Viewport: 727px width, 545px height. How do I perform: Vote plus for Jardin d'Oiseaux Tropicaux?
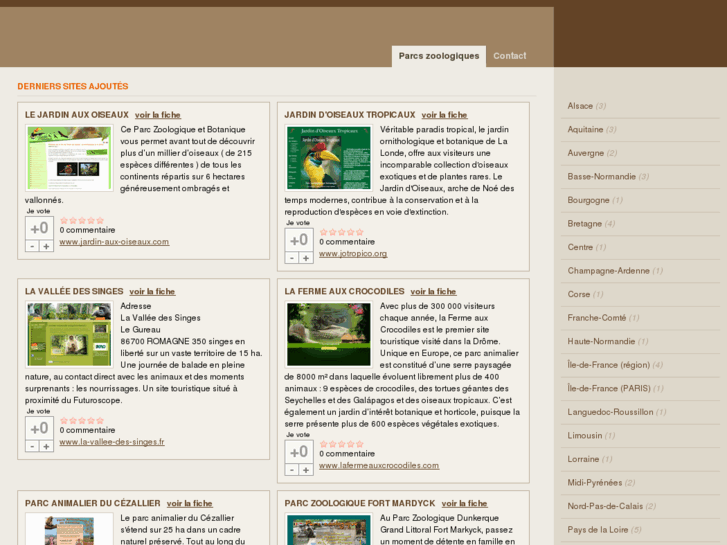tap(306, 258)
